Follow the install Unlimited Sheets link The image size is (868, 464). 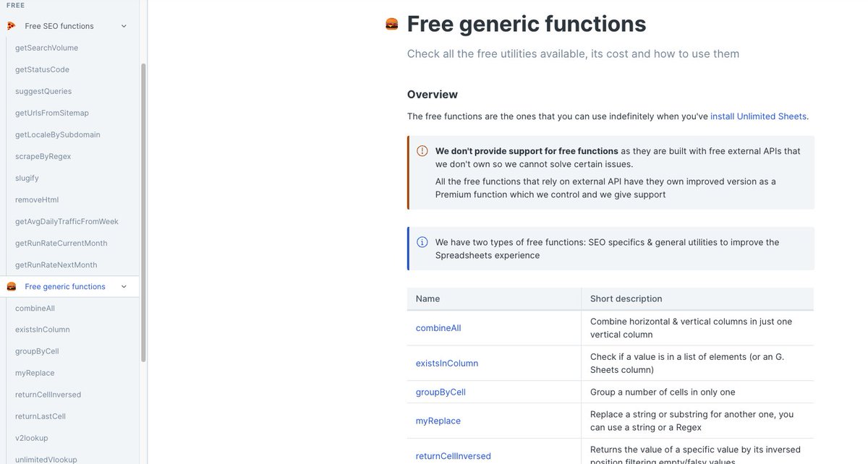pyautogui.click(x=758, y=116)
